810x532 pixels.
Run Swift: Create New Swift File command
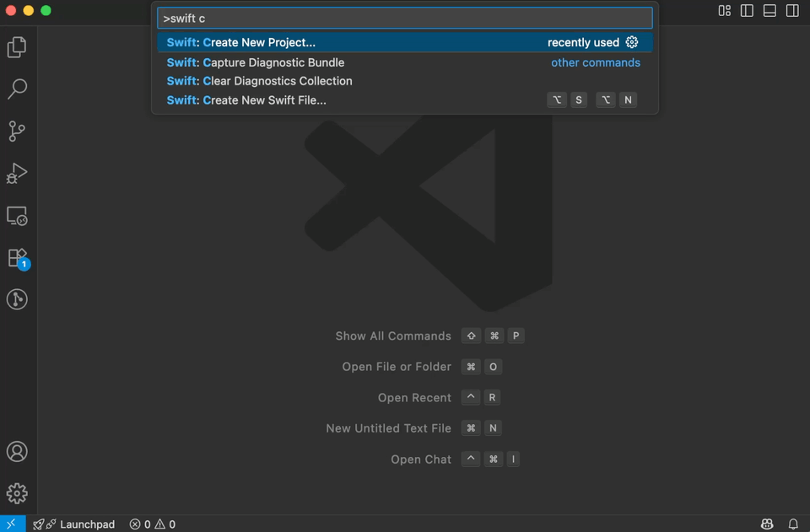tap(405, 100)
